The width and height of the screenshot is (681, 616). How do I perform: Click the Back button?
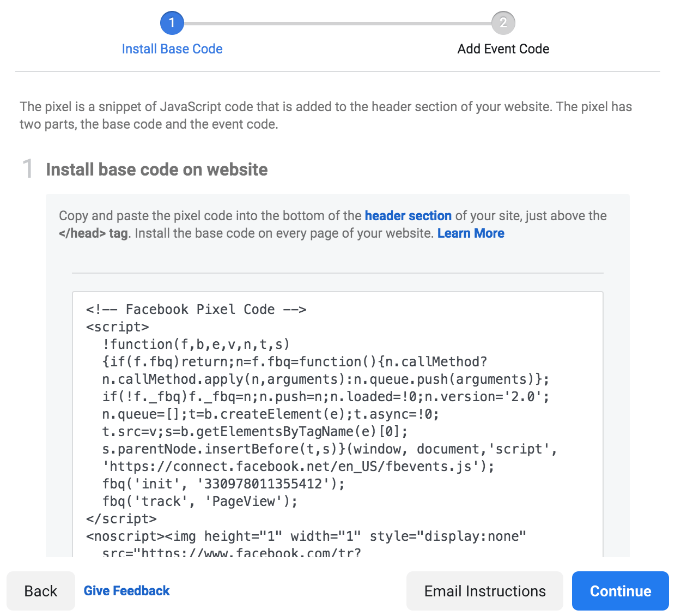pos(41,591)
